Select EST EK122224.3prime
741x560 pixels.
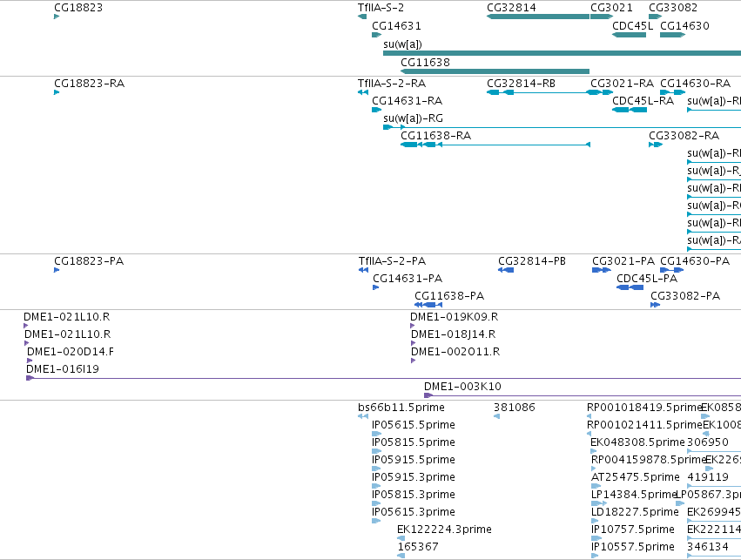[444, 530]
